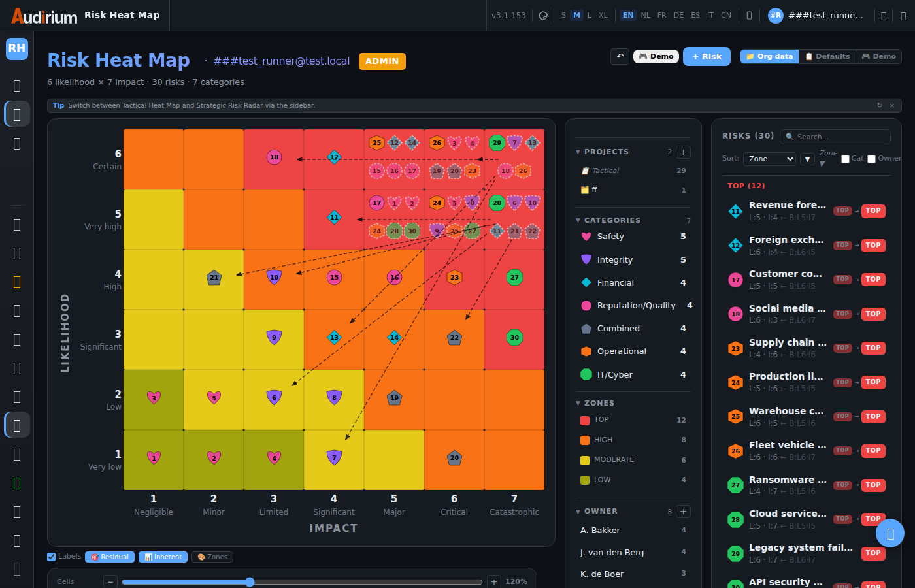Image resolution: width=915 pixels, height=588 pixels.
Task: Select pink heart marker 3 in Low row
Action: 154,397
